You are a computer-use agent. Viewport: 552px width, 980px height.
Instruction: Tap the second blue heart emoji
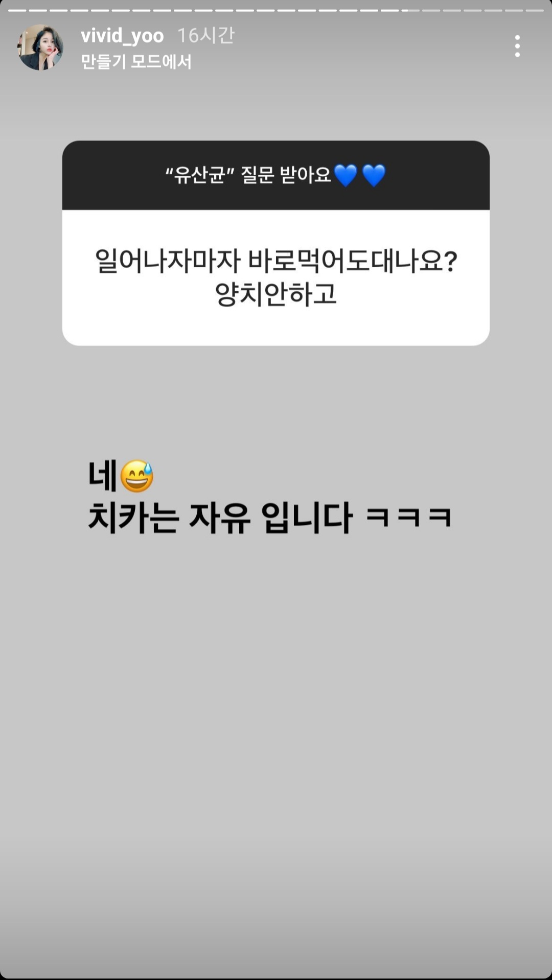374,175
